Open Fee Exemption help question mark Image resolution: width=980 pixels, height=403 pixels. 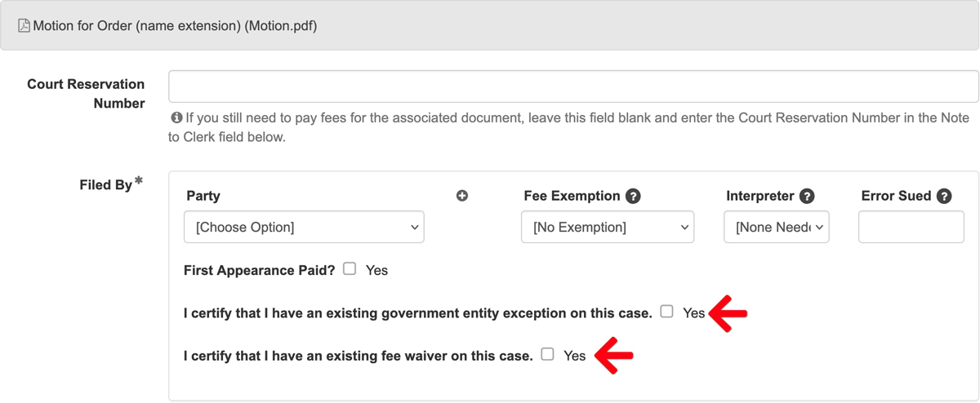(x=633, y=196)
